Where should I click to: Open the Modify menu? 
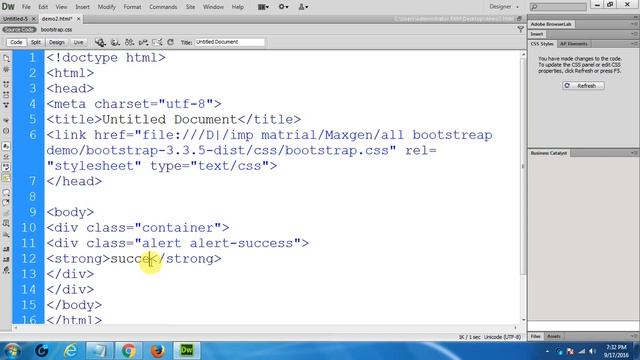pos(107,7)
